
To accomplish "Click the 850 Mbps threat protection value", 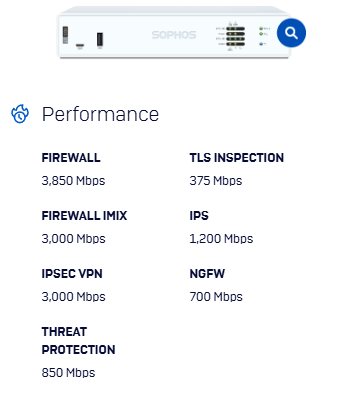I will pos(68,373).
